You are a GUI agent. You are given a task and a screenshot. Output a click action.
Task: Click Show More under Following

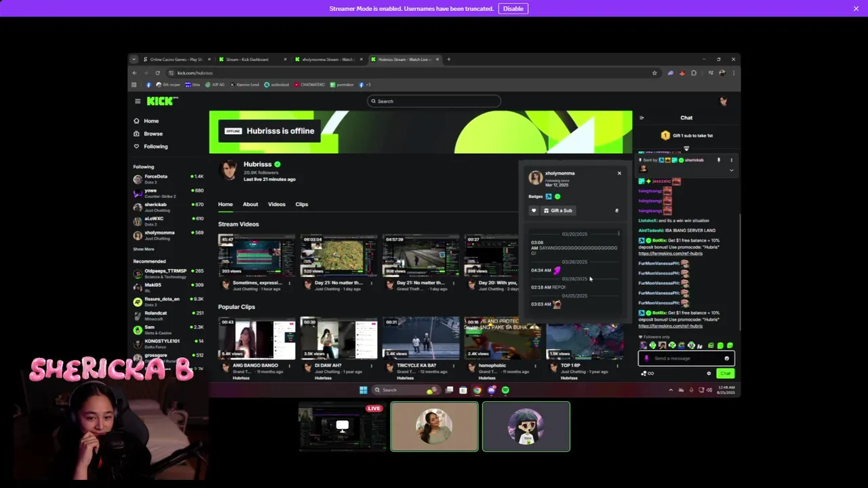tap(144, 249)
